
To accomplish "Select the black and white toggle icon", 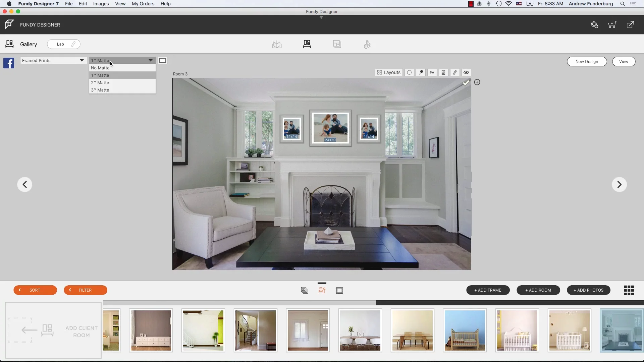I will (432, 72).
